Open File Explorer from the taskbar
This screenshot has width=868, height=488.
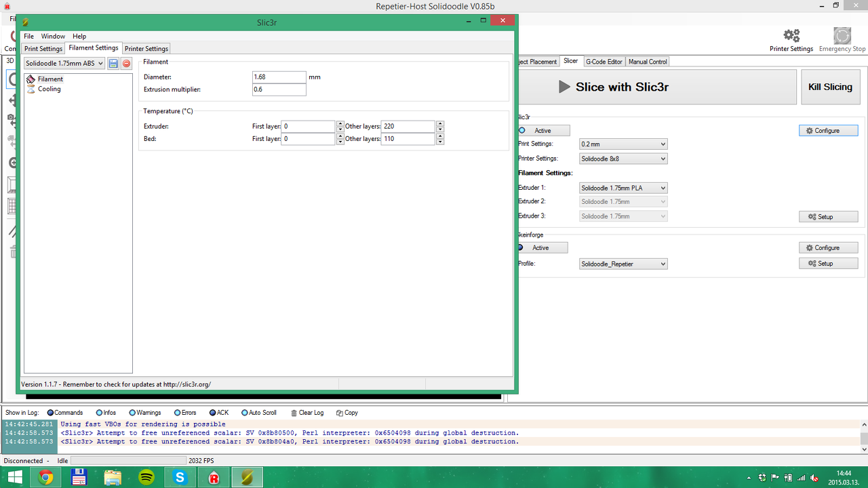point(113,477)
